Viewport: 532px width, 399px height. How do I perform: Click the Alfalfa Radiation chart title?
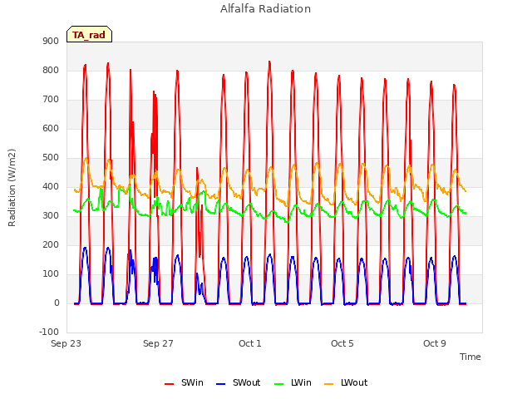pyautogui.click(x=265, y=9)
